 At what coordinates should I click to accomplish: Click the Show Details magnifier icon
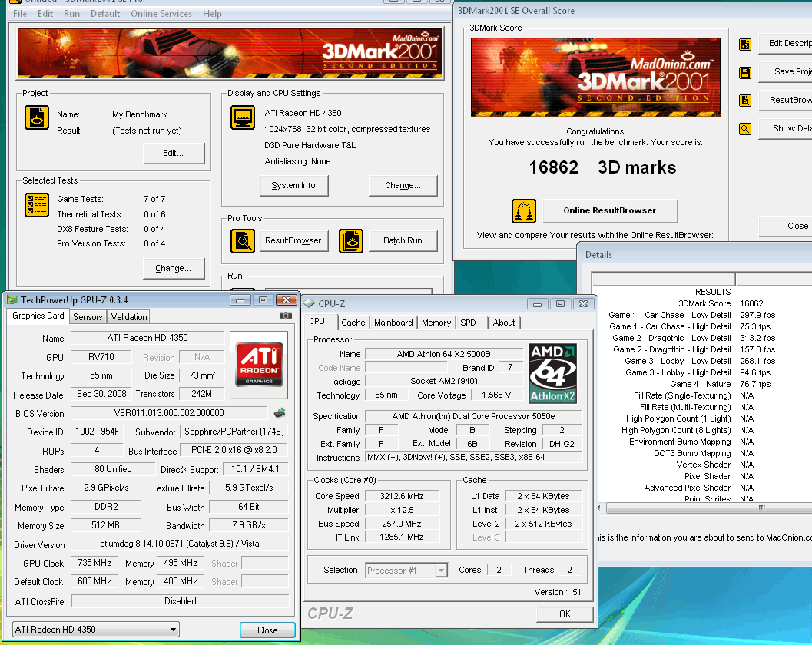click(745, 128)
